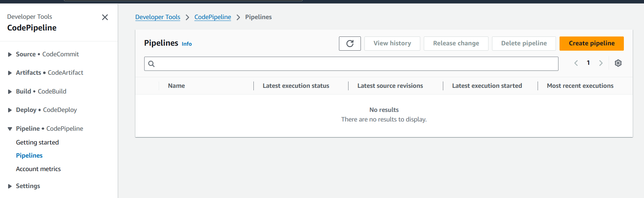644x198 pixels.
Task: Go to previous page of pipelines
Action: [x=576, y=63]
